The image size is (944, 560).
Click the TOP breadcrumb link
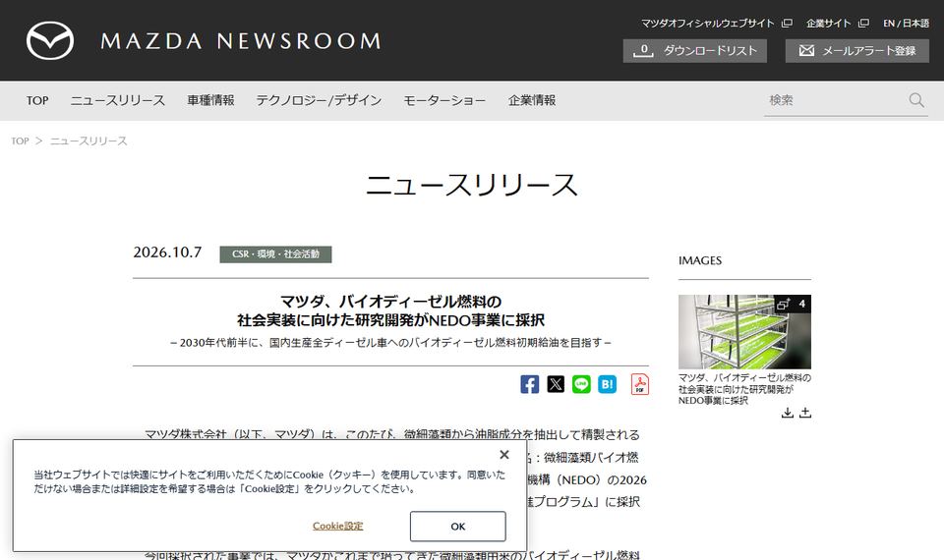click(x=20, y=140)
